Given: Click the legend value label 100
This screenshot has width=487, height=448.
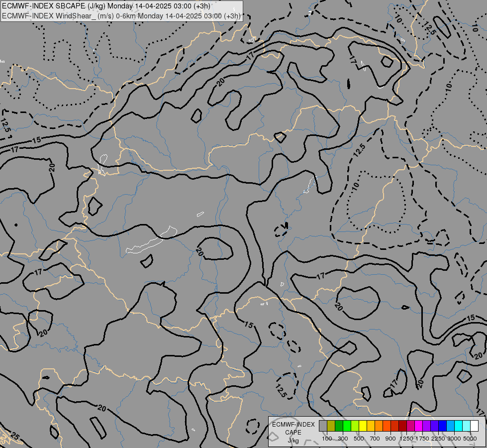Looking at the screenshot, I should (x=327, y=439).
